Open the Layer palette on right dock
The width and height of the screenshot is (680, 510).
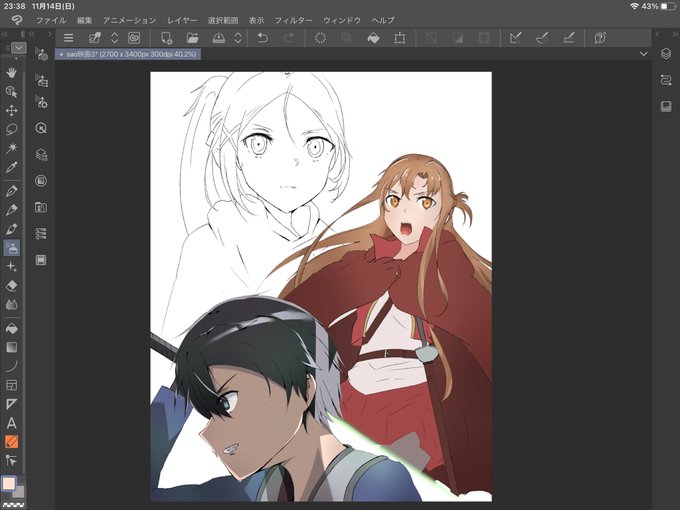[x=666, y=54]
